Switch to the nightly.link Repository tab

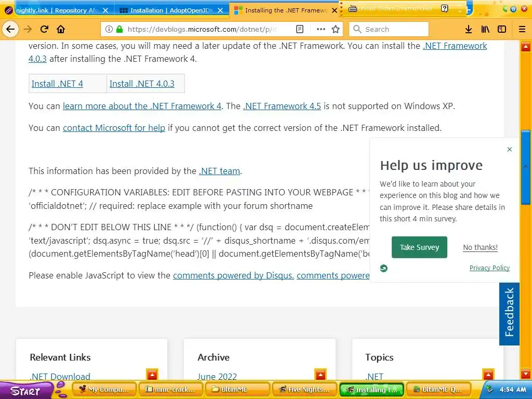57,10
